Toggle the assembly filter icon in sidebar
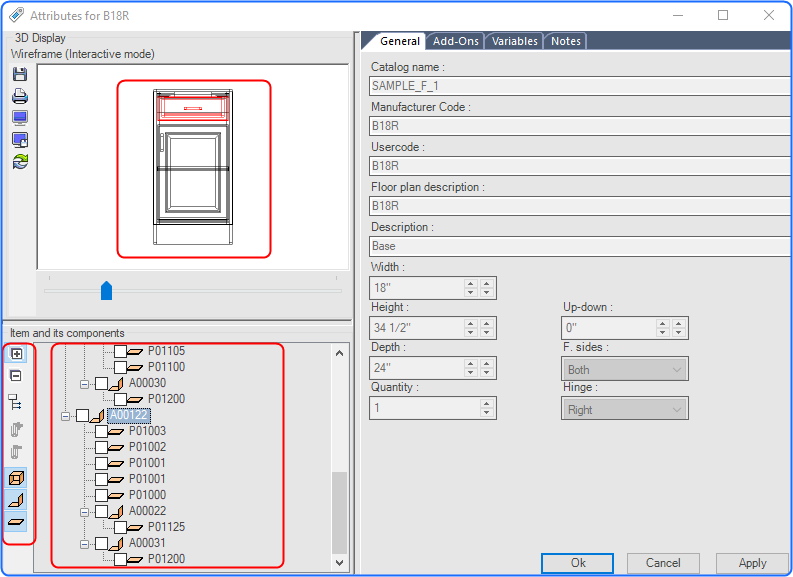The image size is (793, 577). click(x=16, y=500)
